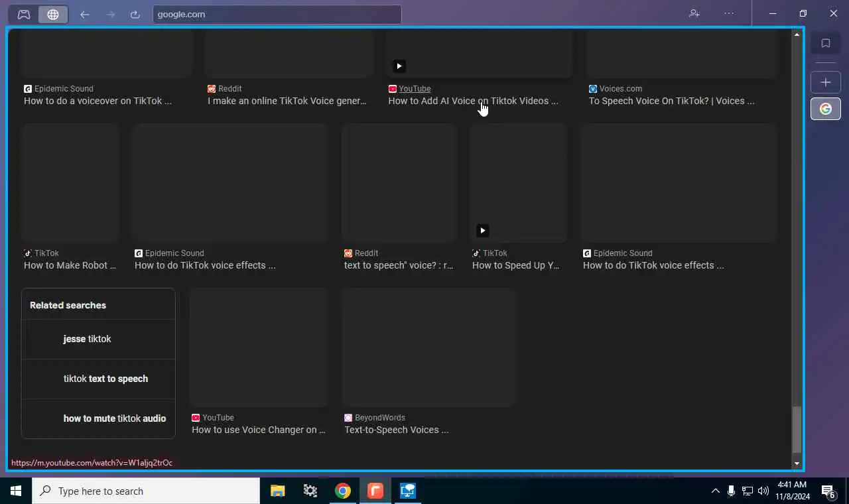Open 'How to Speed Up Y...' TikTok result
Screen dimensions: 849x504
[515, 265]
